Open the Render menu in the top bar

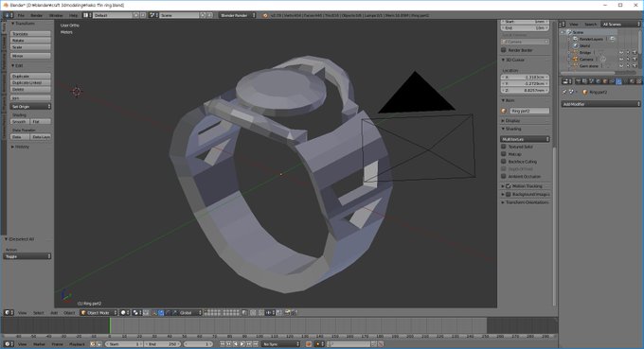pyautogui.click(x=37, y=15)
